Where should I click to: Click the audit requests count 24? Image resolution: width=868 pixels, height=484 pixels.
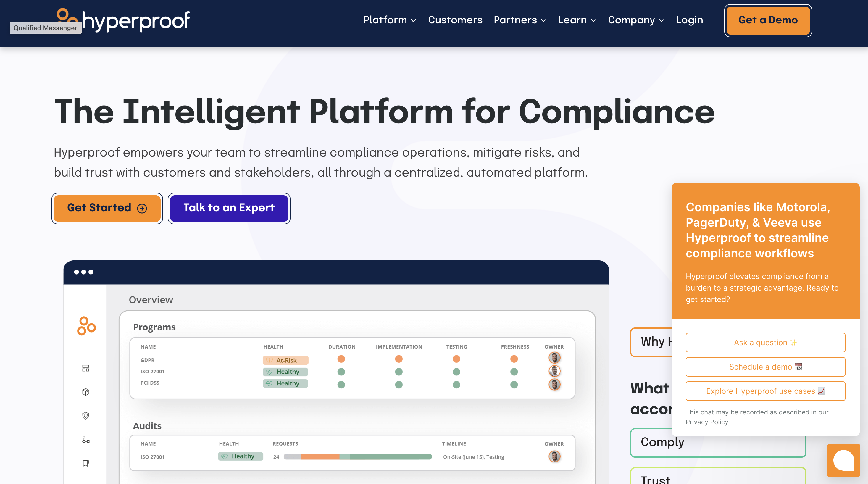click(276, 457)
